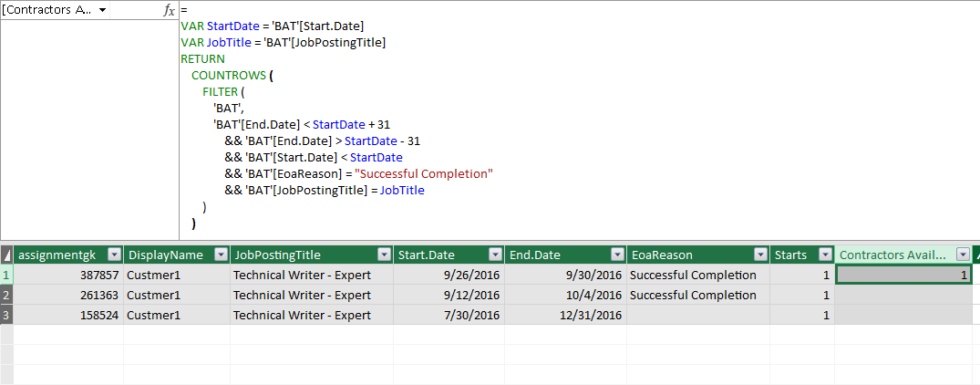Viewport: 980px width, 385px height.
Task: Select the Start.Date column header
Action: [x=449, y=255]
